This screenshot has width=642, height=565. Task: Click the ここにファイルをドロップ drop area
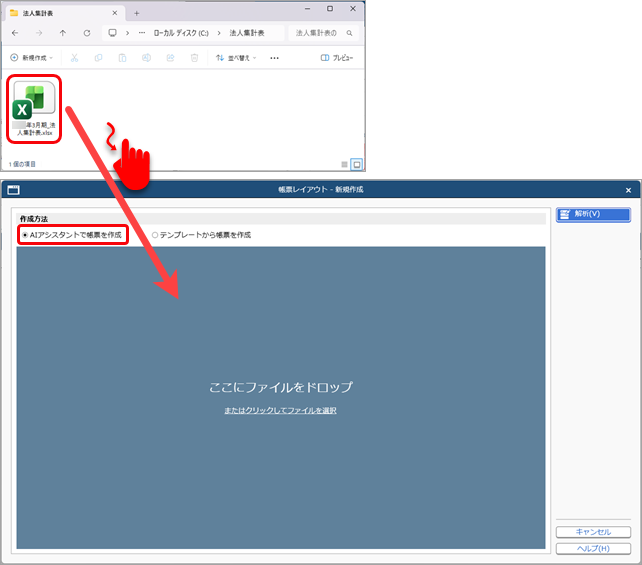281,398
